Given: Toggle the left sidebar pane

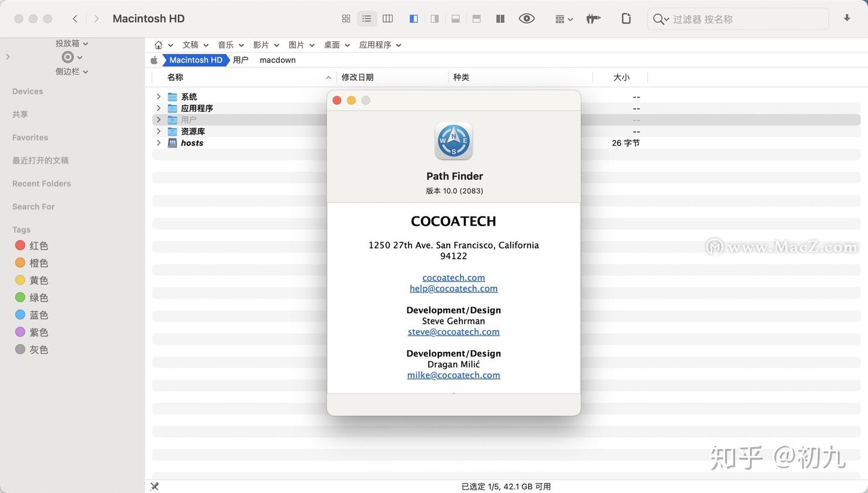Looking at the screenshot, I should coord(414,19).
